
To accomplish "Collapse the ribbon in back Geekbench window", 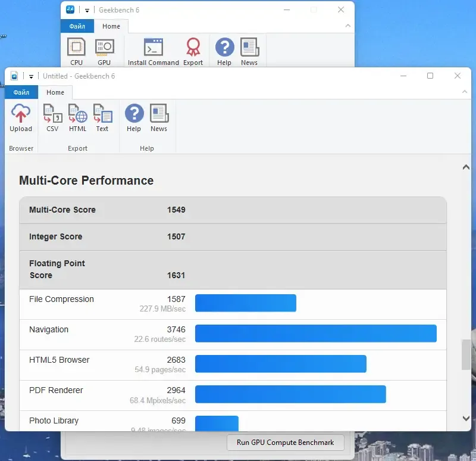I will click(348, 26).
